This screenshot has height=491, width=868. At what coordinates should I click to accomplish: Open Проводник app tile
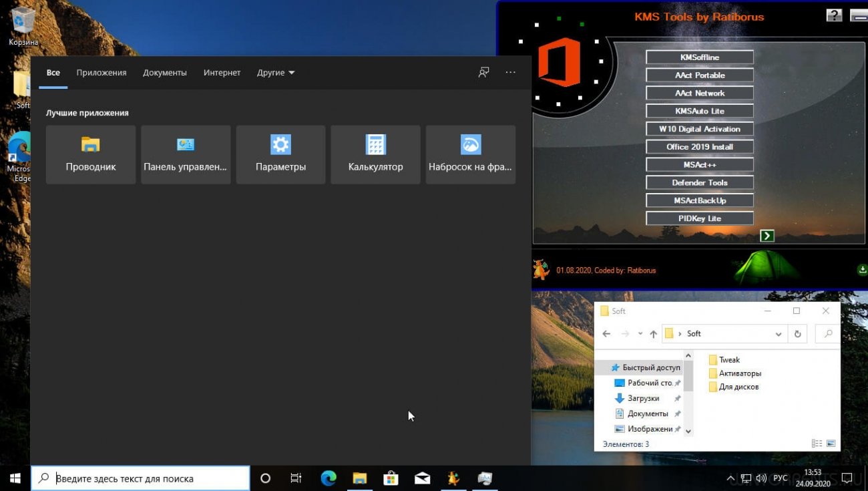point(91,154)
